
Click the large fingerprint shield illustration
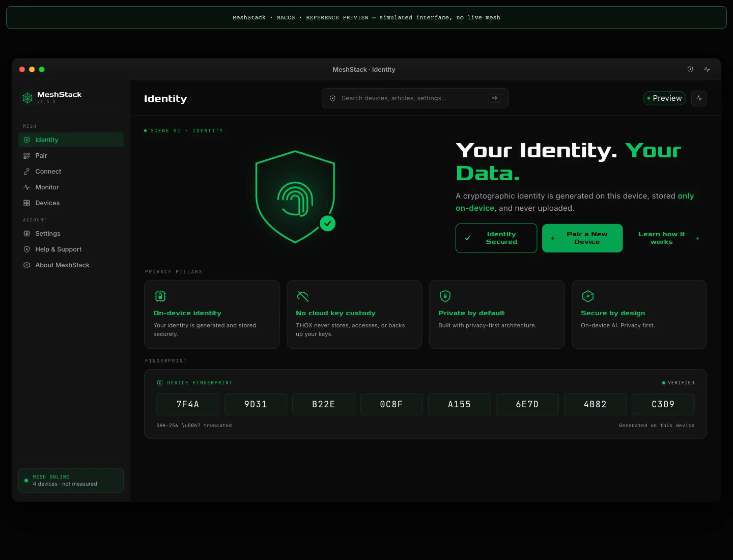(295, 197)
